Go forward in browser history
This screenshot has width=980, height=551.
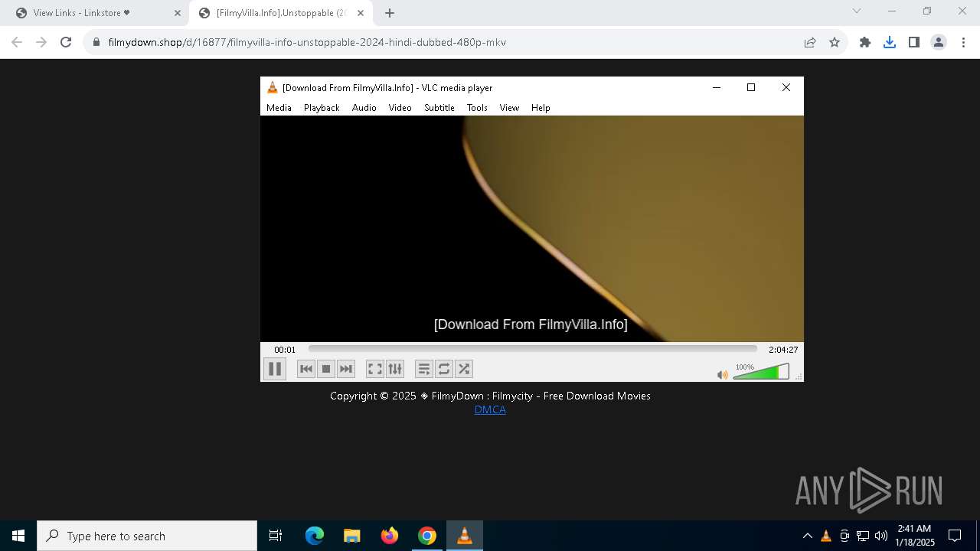[41, 42]
